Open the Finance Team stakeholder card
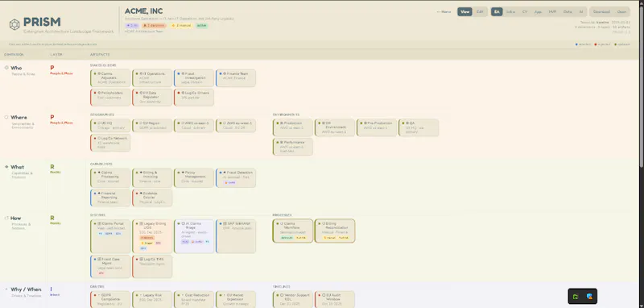 [236, 78]
